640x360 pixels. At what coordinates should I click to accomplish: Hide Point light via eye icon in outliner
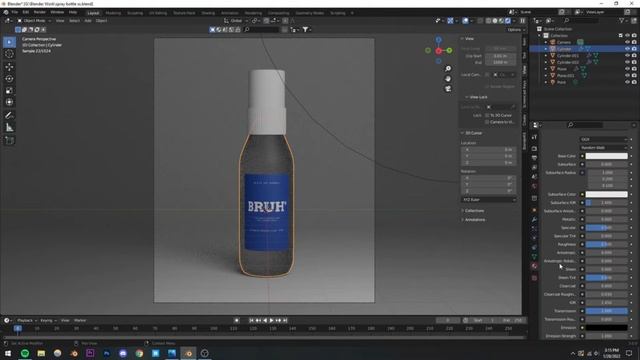(627, 82)
